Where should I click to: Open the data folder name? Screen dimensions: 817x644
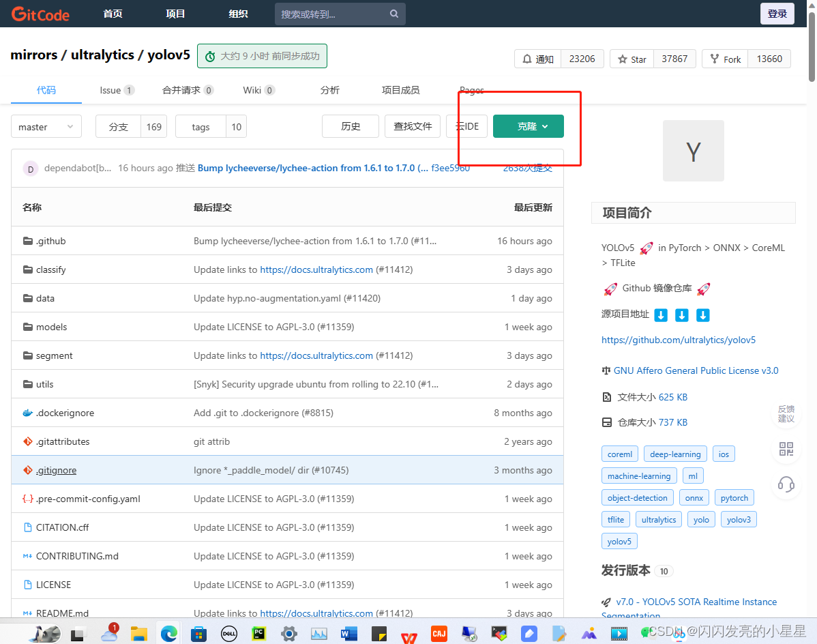(x=45, y=298)
